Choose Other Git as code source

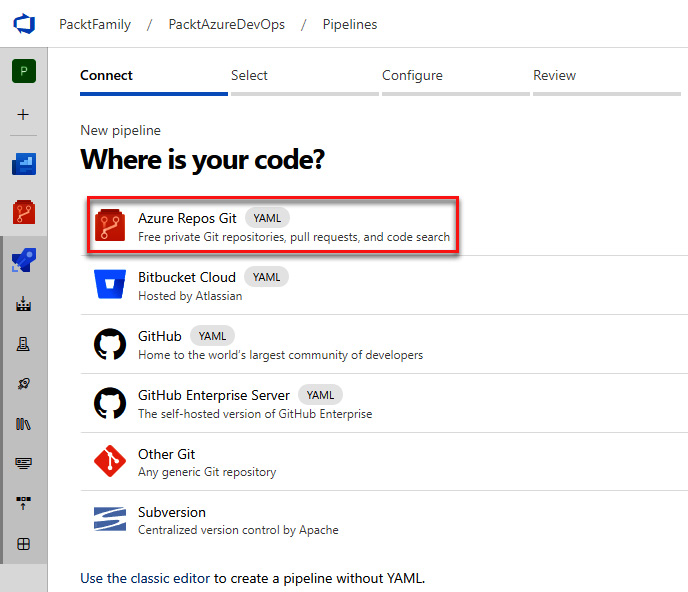(384, 462)
